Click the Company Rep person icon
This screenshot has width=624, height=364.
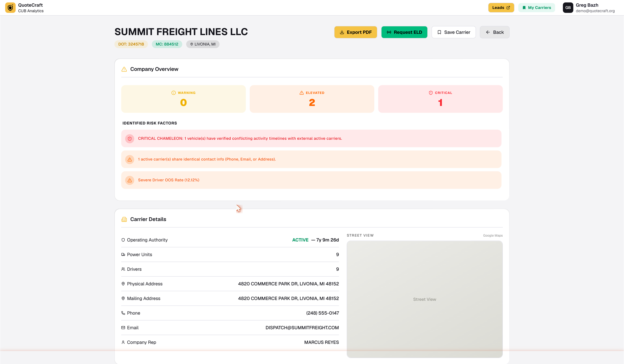123,342
